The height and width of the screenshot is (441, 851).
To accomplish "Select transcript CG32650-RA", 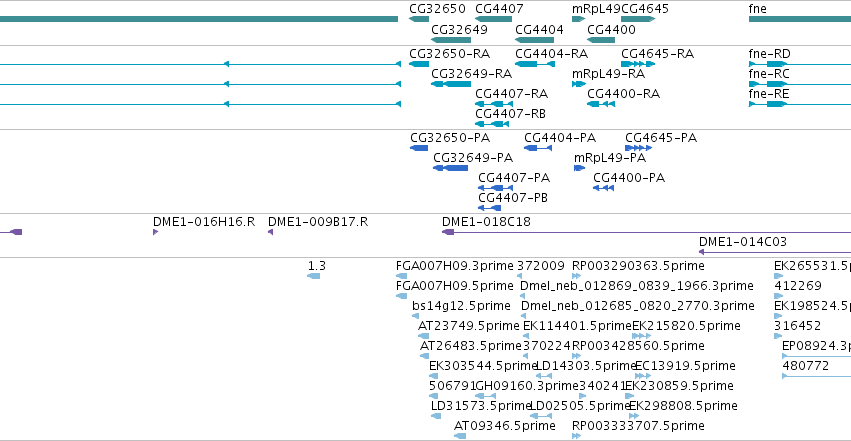I will 419,64.
